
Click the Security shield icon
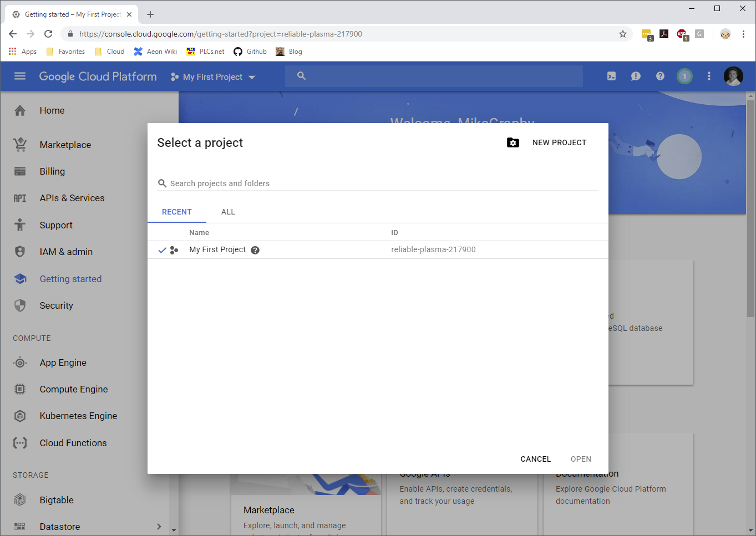coord(20,305)
